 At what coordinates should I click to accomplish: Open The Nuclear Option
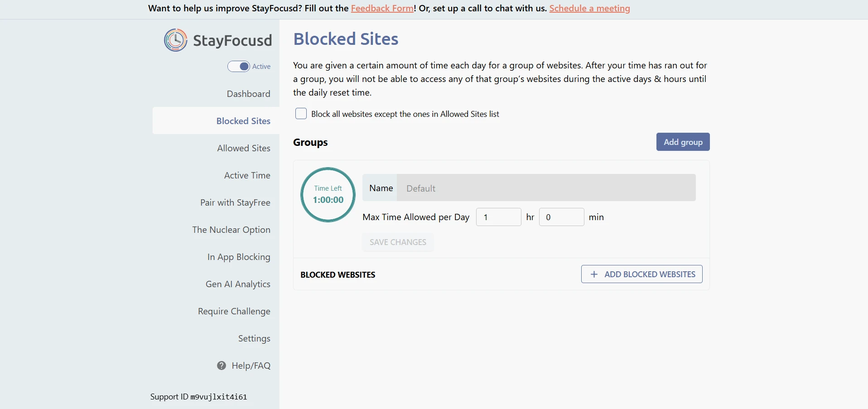click(x=231, y=230)
